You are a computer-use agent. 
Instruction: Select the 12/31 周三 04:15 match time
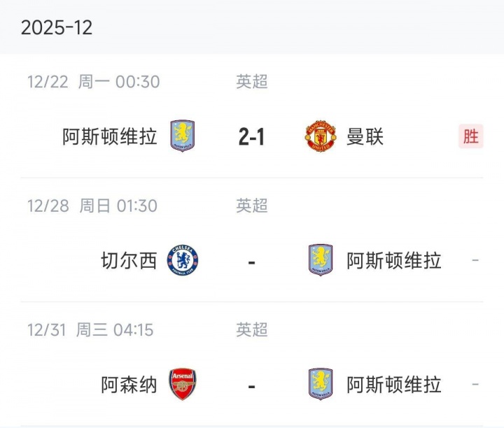pos(90,329)
